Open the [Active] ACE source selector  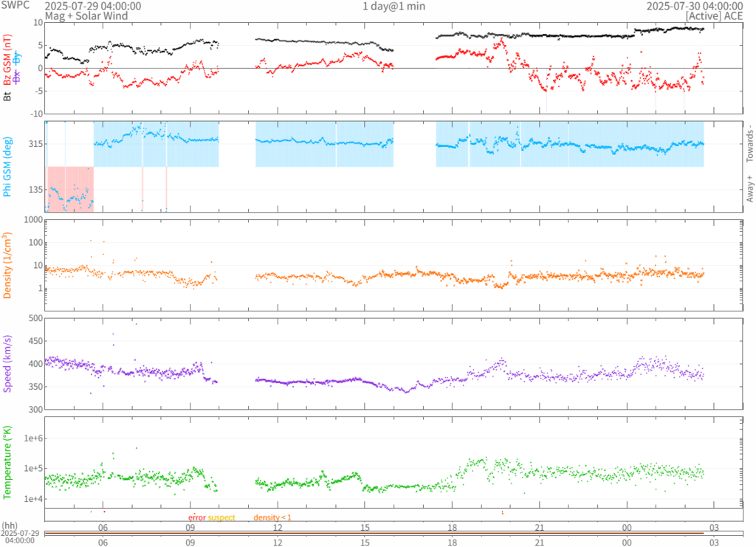tap(715, 16)
